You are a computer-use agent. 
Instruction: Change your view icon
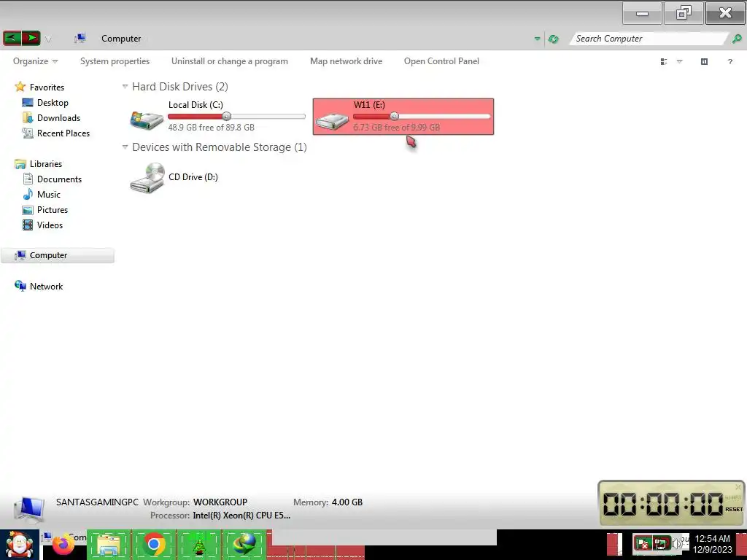click(x=664, y=61)
